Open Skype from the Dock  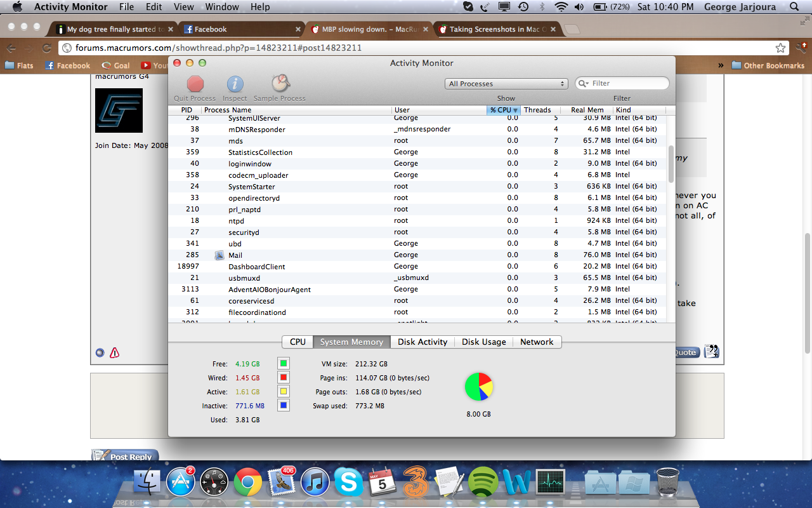point(348,483)
